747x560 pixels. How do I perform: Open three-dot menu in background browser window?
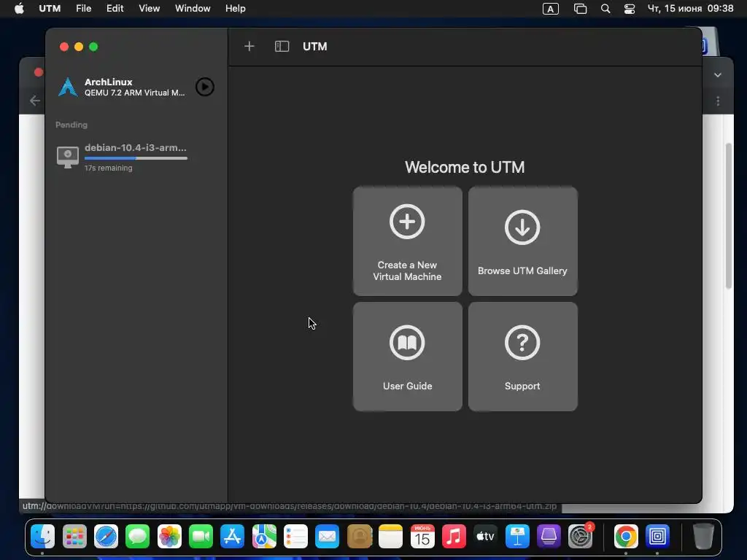(718, 101)
